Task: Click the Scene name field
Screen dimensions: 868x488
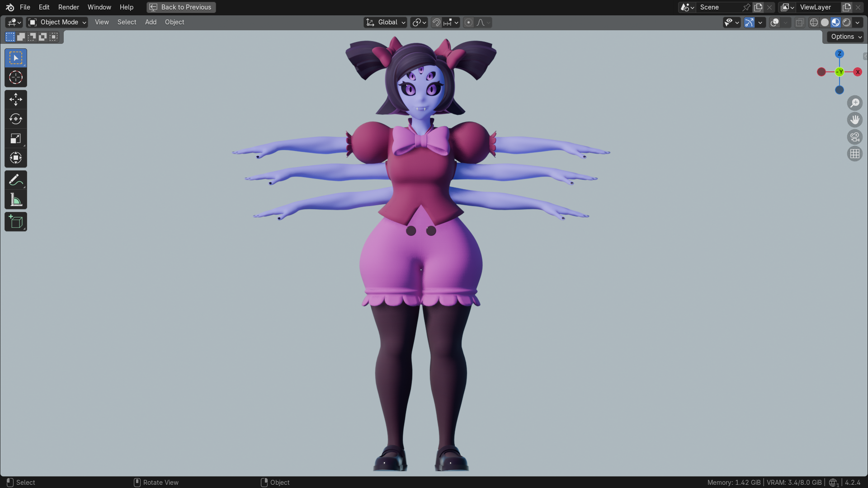Action: point(719,7)
